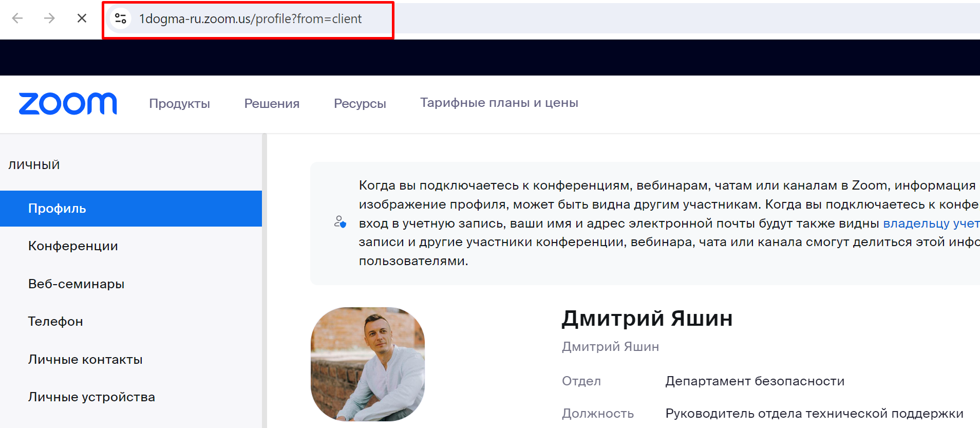Click the browser forward arrow
980x428 pixels.
pos(49,18)
